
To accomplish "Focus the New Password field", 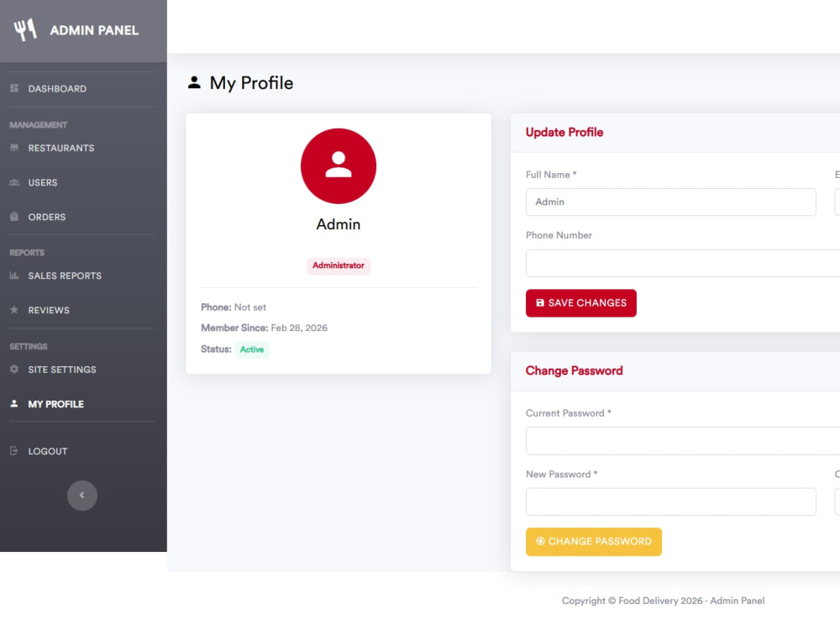I will pyautogui.click(x=670, y=502).
